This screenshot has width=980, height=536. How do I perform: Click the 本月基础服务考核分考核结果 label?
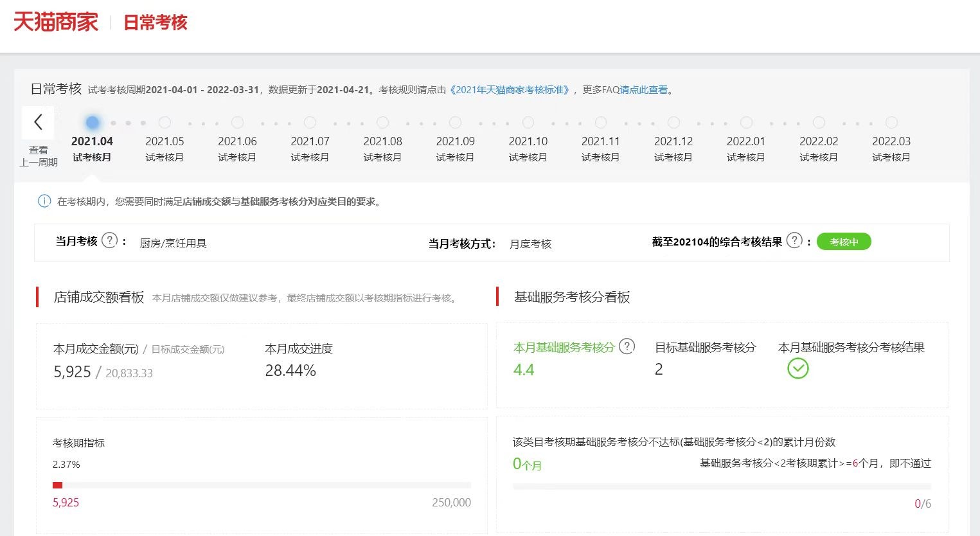point(851,348)
